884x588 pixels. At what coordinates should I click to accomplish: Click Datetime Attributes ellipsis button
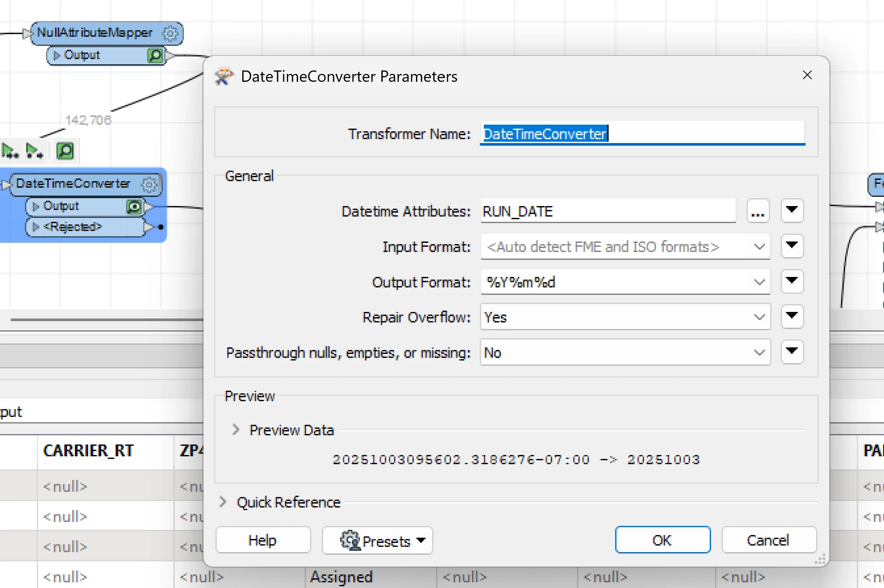(x=758, y=212)
